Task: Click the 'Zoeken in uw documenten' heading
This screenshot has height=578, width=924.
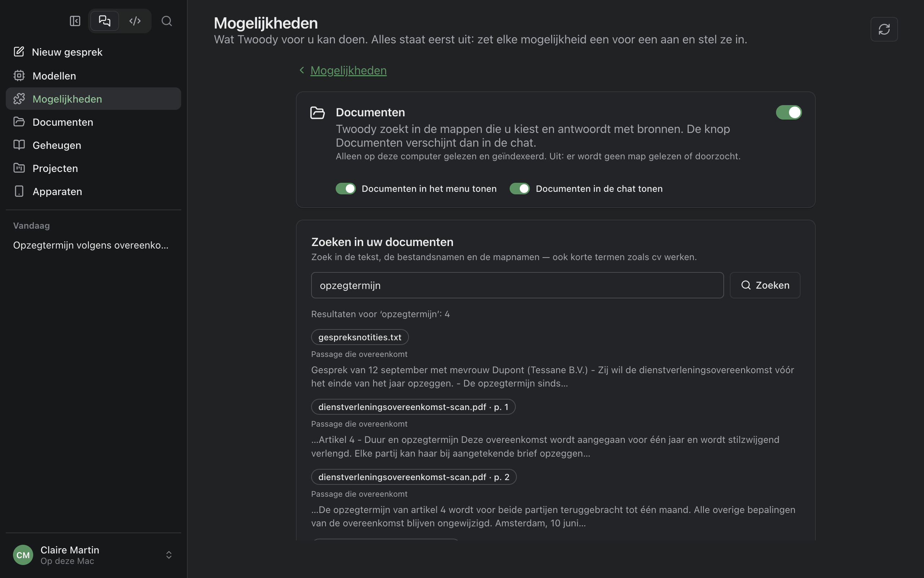Action: click(382, 242)
